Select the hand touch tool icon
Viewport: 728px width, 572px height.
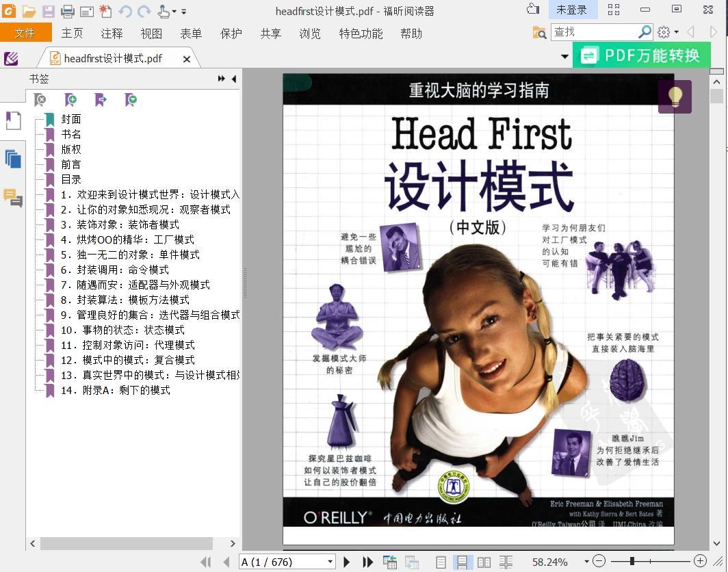coord(164,11)
